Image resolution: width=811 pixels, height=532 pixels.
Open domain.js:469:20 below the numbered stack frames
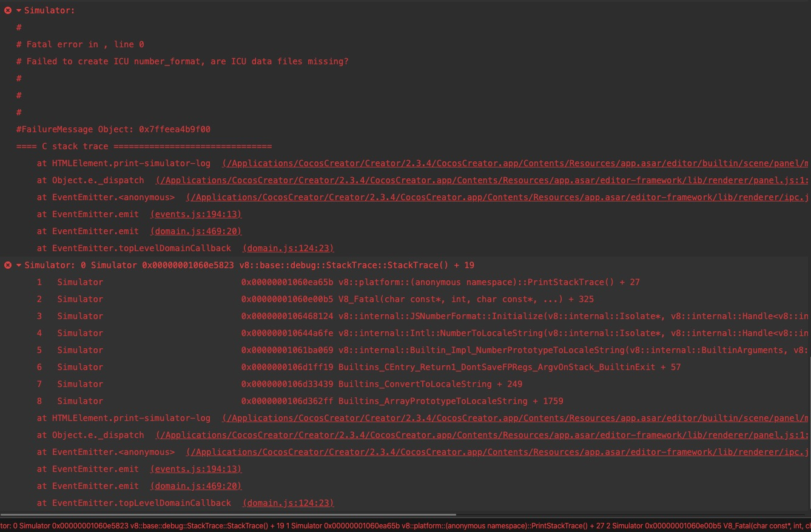point(196,486)
